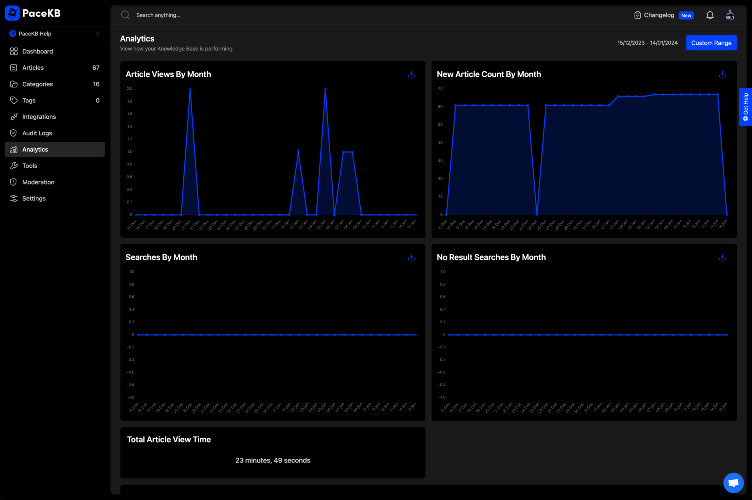The height and width of the screenshot is (500, 752).
Task: Open Integrations from the sidebar
Action: tap(55, 116)
